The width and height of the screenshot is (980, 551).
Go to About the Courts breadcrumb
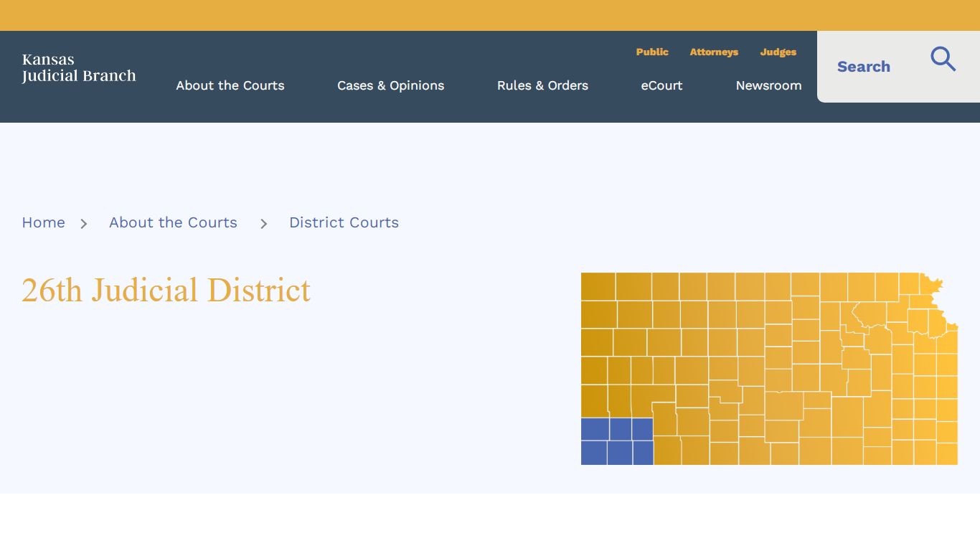point(173,222)
